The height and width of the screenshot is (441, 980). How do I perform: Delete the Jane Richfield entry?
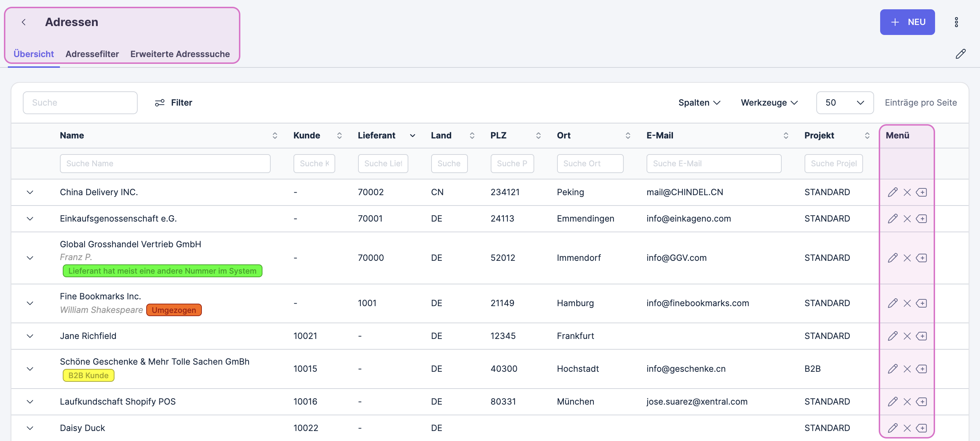pyautogui.click(x=907, y=336)
